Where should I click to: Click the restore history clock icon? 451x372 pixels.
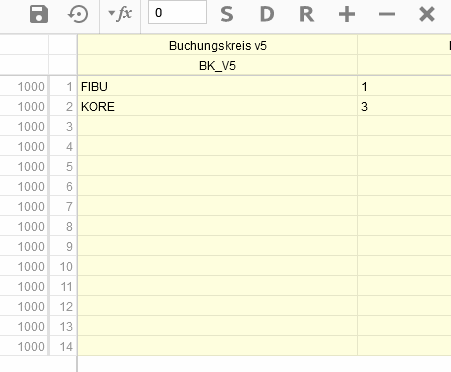tap(78, 14)
